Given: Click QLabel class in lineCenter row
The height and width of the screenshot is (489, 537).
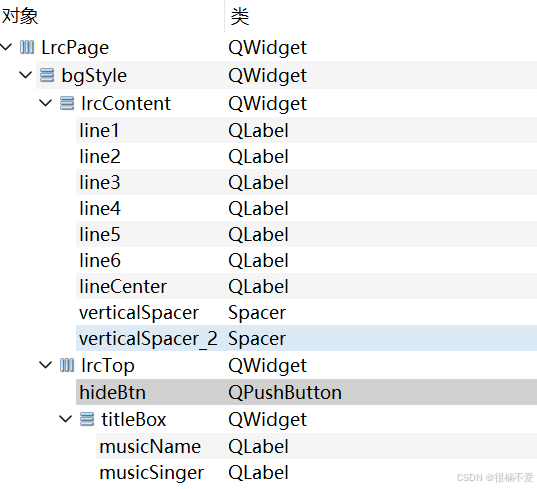Looking at the screenshot, I should tap(259, 286).
